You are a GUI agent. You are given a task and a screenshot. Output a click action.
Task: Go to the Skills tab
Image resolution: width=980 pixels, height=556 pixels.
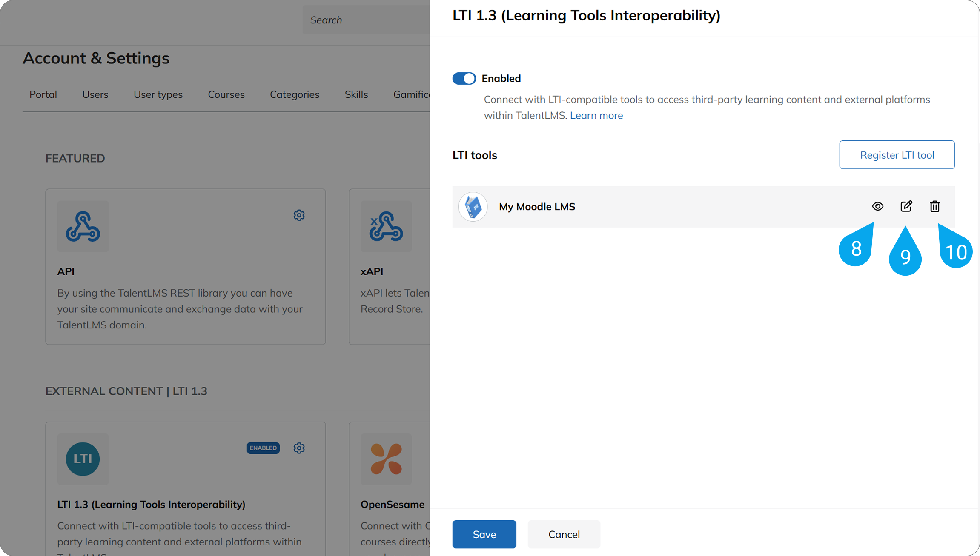[x=356, y=94]
